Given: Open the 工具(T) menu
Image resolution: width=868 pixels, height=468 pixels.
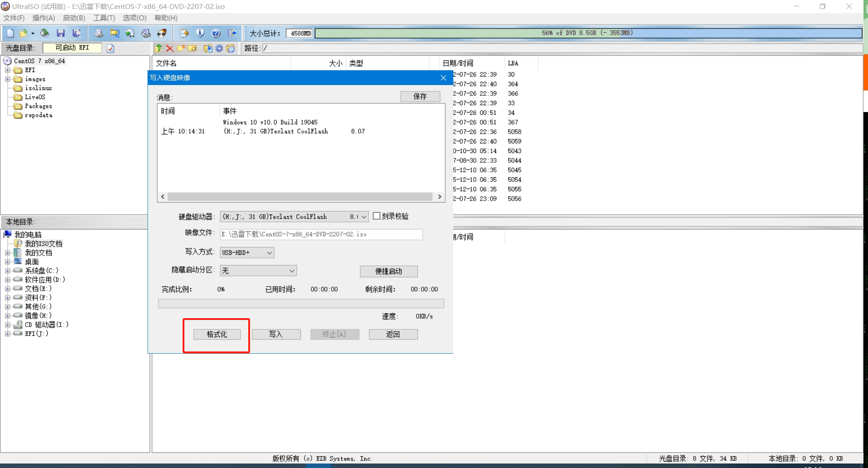Looking at the screenshot, I should point(104,18).
